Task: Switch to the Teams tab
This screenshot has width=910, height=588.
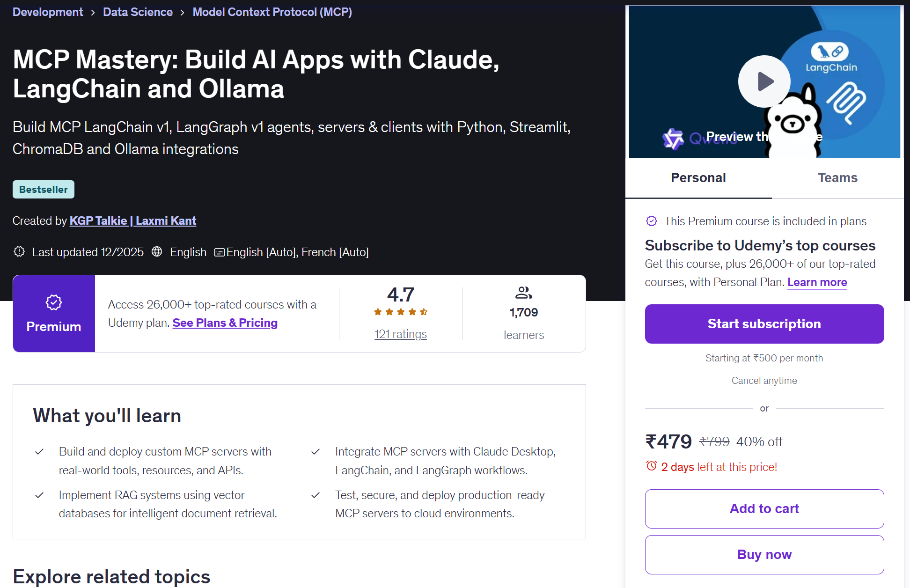Action: 837,178
